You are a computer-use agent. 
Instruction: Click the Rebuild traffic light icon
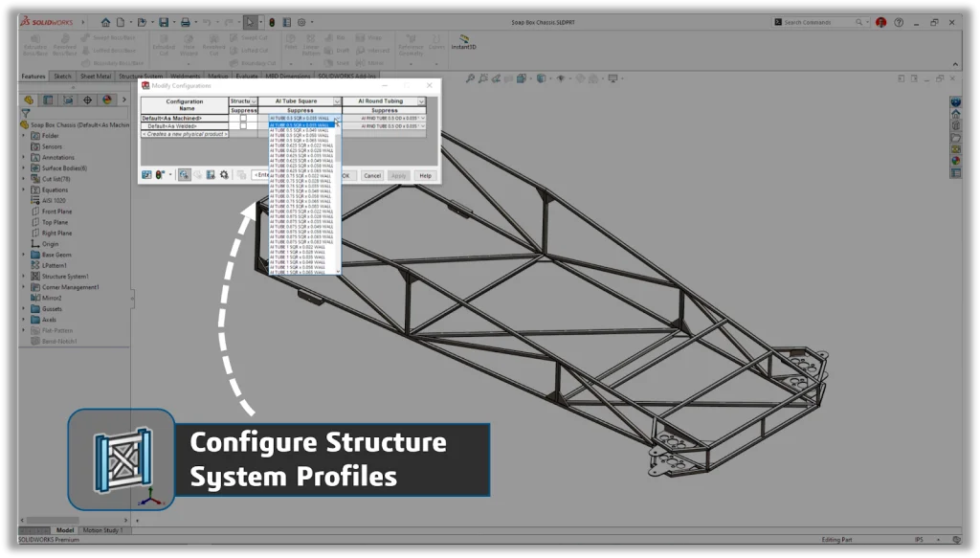pos(271,22)
